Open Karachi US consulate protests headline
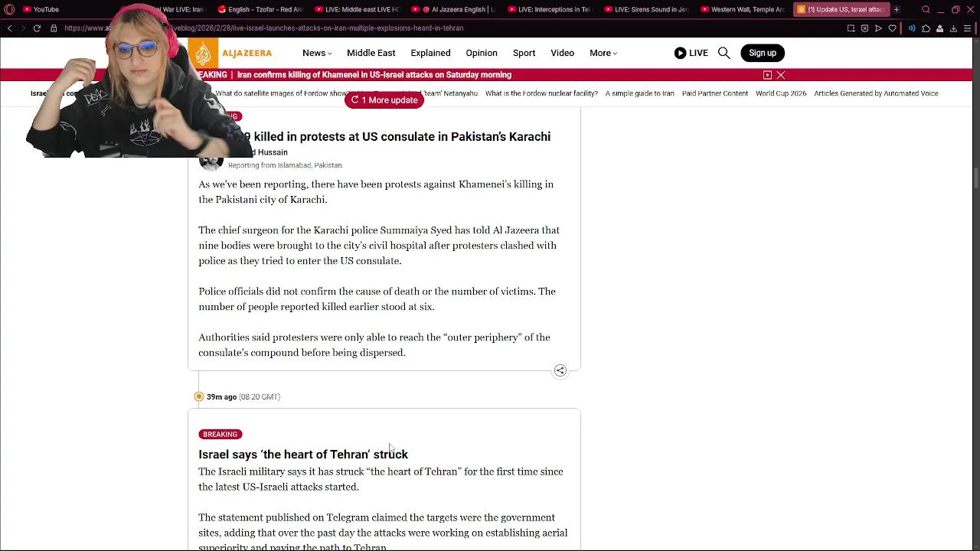This screenshot has height=551, width=980. coord(397,136)
